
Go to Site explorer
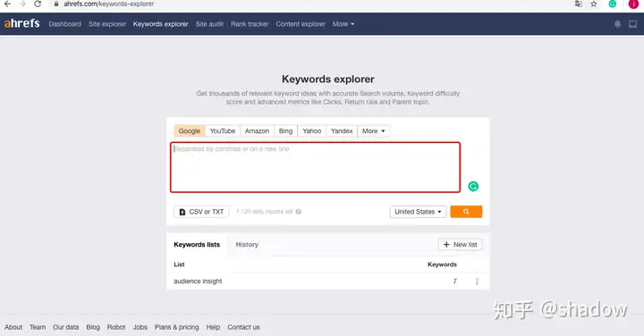point(107,24)
